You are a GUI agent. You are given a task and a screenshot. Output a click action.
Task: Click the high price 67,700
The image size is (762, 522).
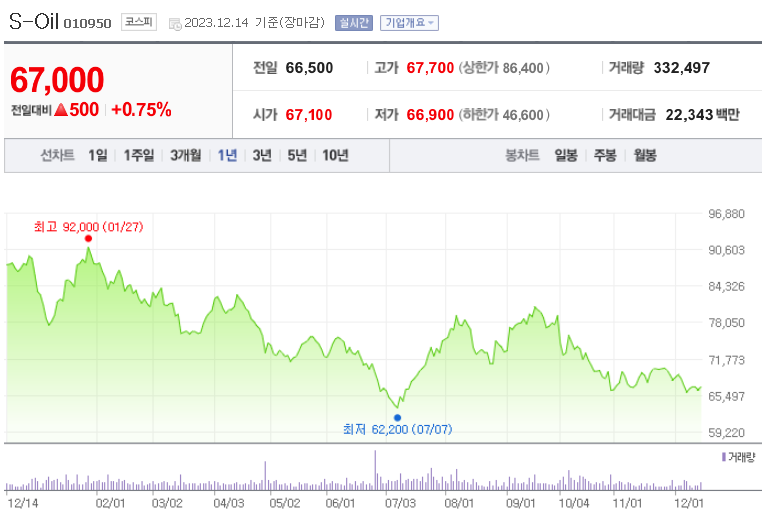[430, 68]
